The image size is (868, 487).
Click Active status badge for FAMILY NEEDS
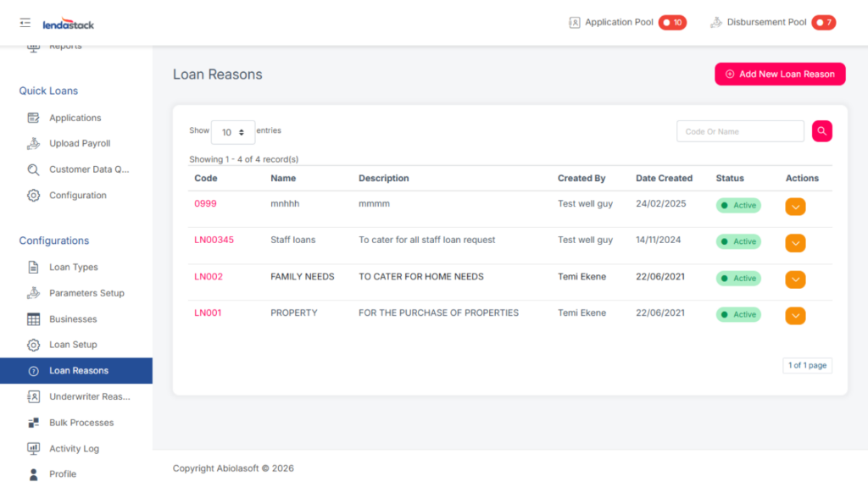pos(738,279)
